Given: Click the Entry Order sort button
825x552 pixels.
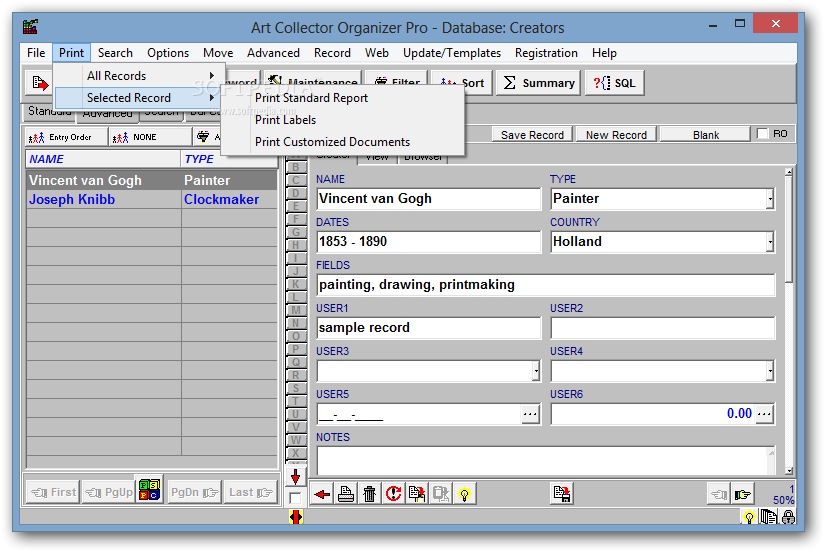Looking at the screenshot, I should 65,137.
